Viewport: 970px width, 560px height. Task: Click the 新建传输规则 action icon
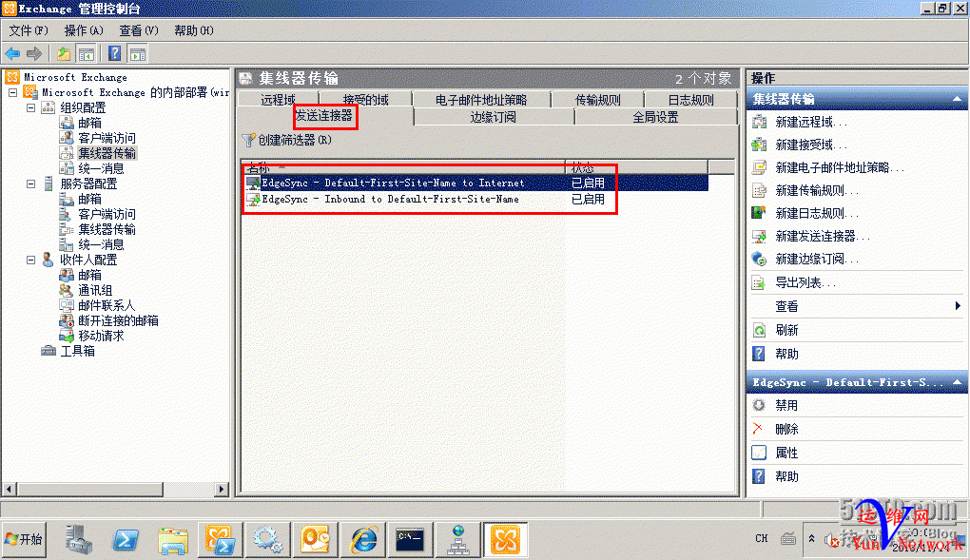point(759,190)
